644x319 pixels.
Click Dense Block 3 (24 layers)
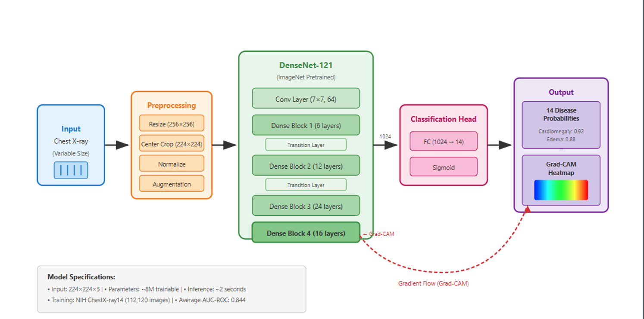pyautogui.click(x=306, y=205)
